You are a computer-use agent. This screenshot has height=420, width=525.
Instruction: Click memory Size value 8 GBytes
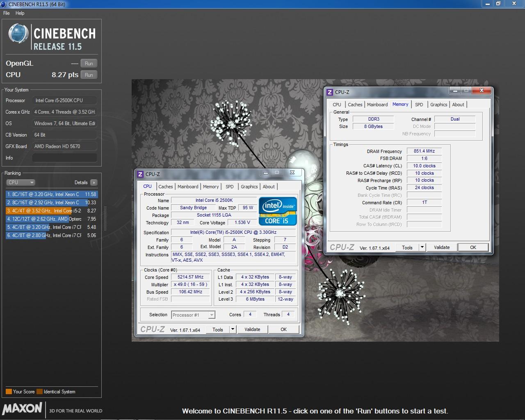(373, 127)
